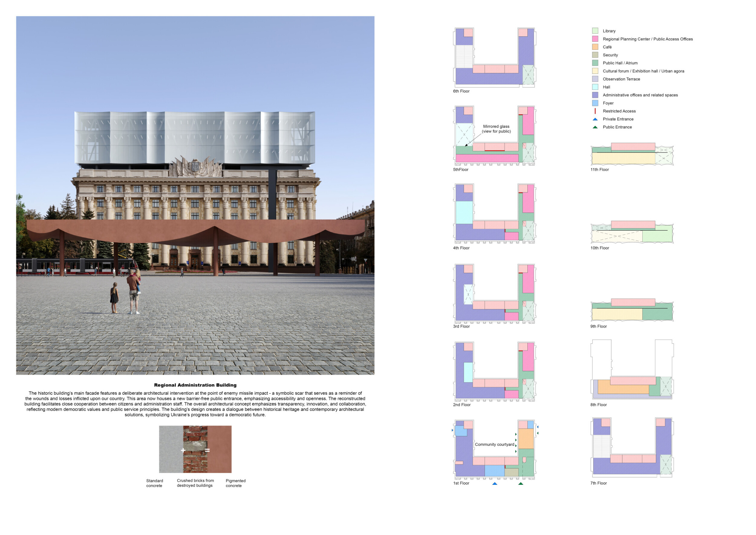
Task: Click the Security legend color swatch
Action: click(x=595, y=55)
